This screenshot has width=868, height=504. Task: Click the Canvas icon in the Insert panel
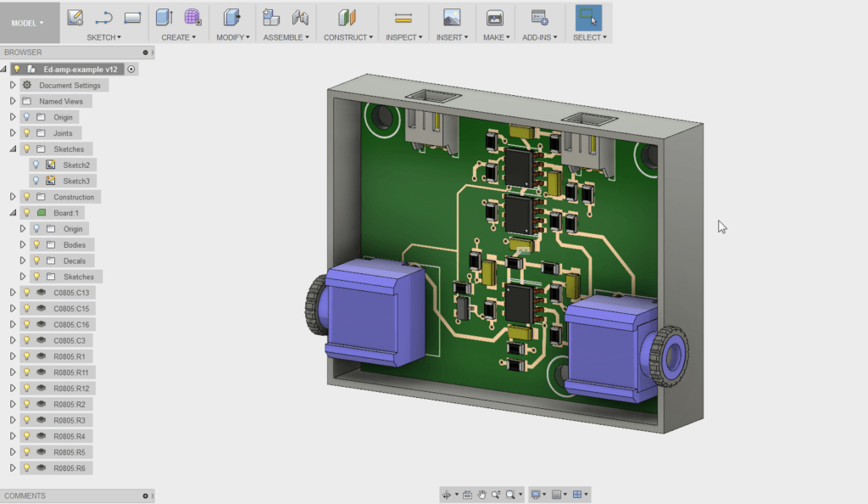tap(450, 17)
